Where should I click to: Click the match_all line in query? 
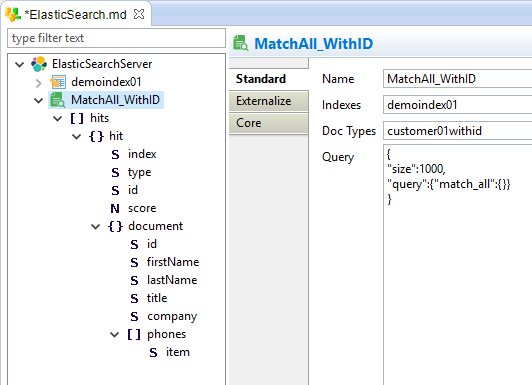point(449,184)
